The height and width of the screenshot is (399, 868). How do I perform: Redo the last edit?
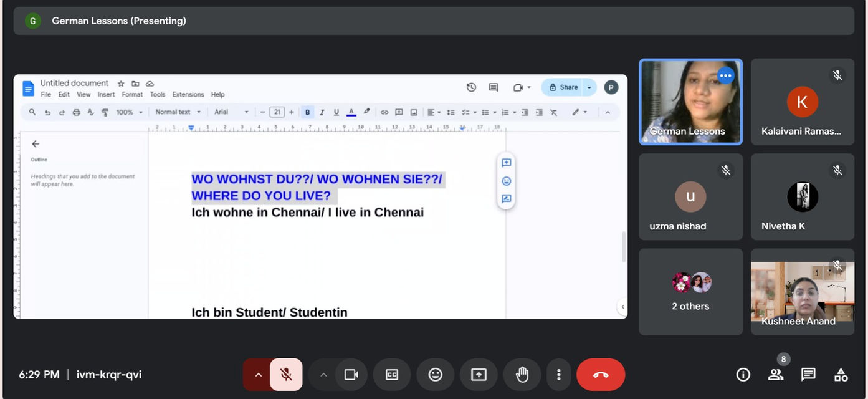62,112
